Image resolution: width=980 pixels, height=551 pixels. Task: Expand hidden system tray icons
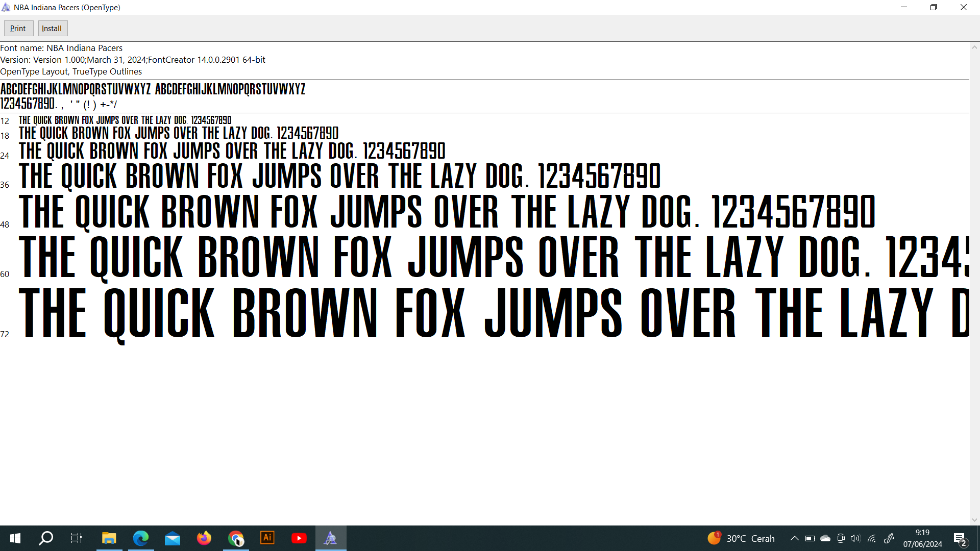coord(795,538)
